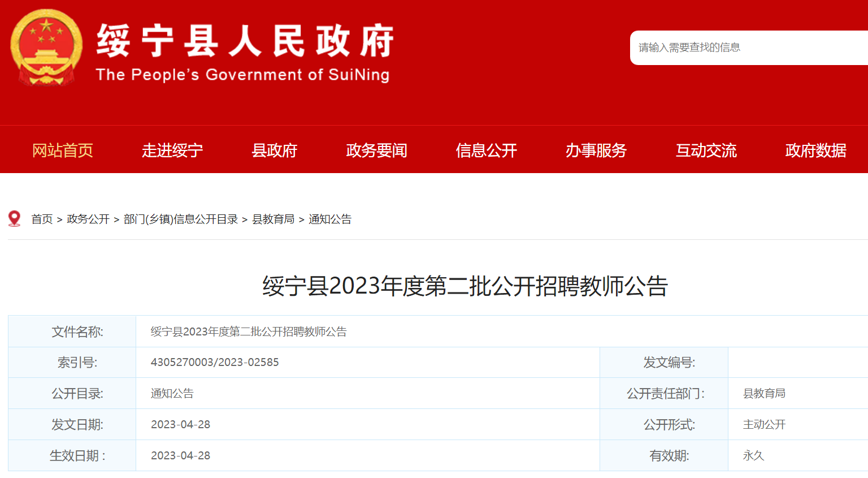Screen dimensions: 868x478
Task: Open the 走进绥宁 navigation item
Action: pyautogui.click(x=172, y=150)
